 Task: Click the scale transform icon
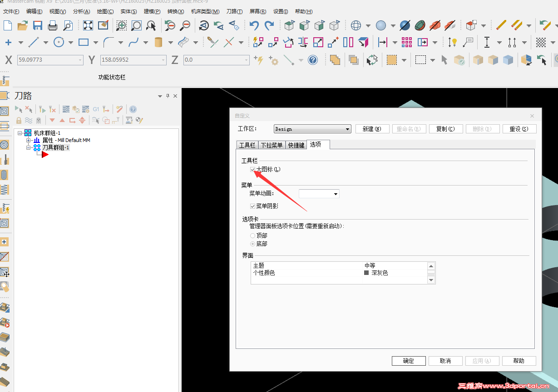tap(318, 43)
